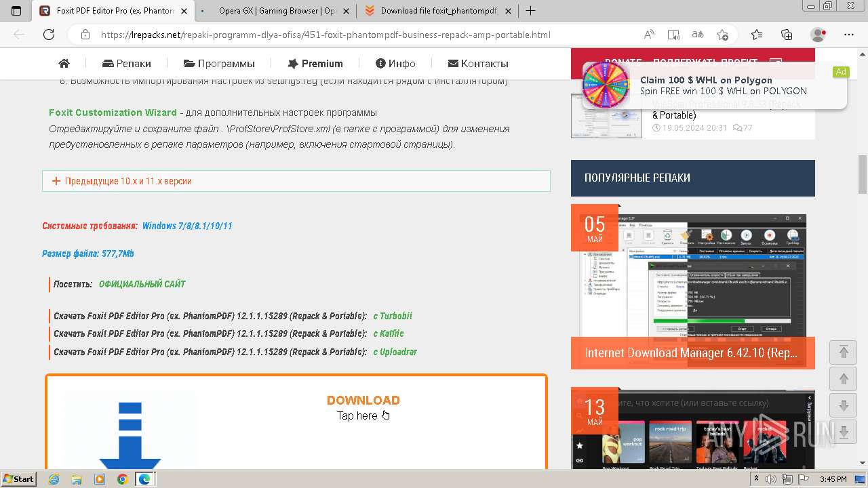Open Edge Settings and more menu

(849, 35)
